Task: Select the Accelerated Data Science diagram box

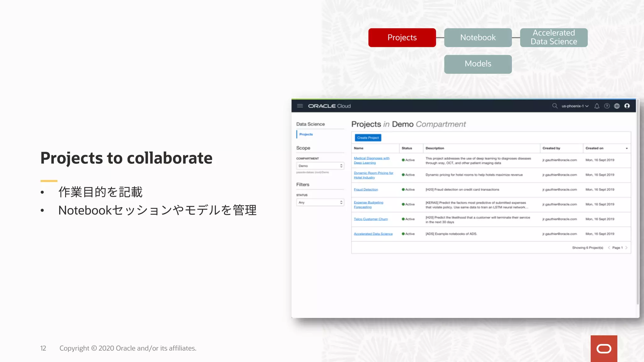Action: tap(554, 38)
